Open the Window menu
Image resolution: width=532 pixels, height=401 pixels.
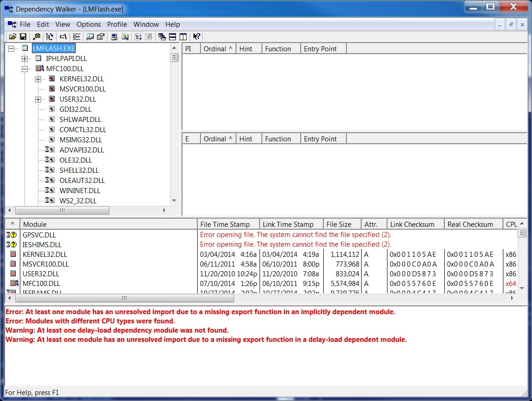(x=146, y=24)
